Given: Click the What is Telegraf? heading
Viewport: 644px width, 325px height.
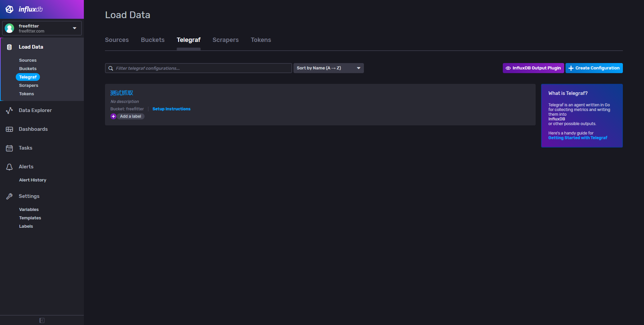Looking at the screenshot, I should tap(568, 93).
